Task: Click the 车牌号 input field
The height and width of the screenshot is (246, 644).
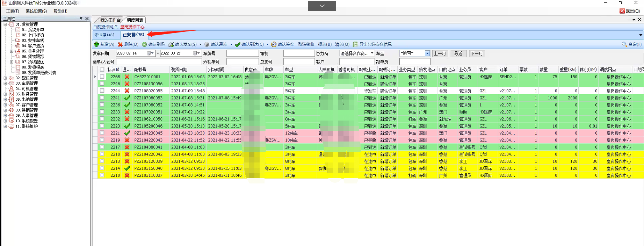Action: (242, 53)
